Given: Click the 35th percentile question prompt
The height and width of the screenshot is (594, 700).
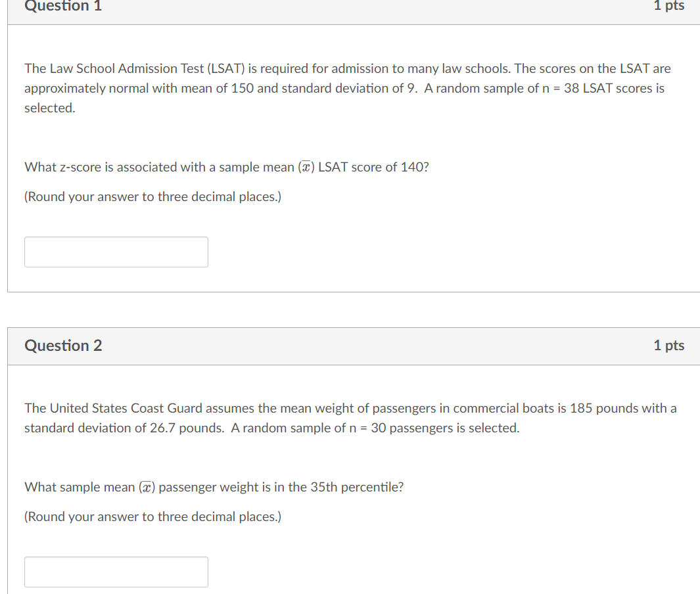Looking at the screenshot, I should point(214,487).
